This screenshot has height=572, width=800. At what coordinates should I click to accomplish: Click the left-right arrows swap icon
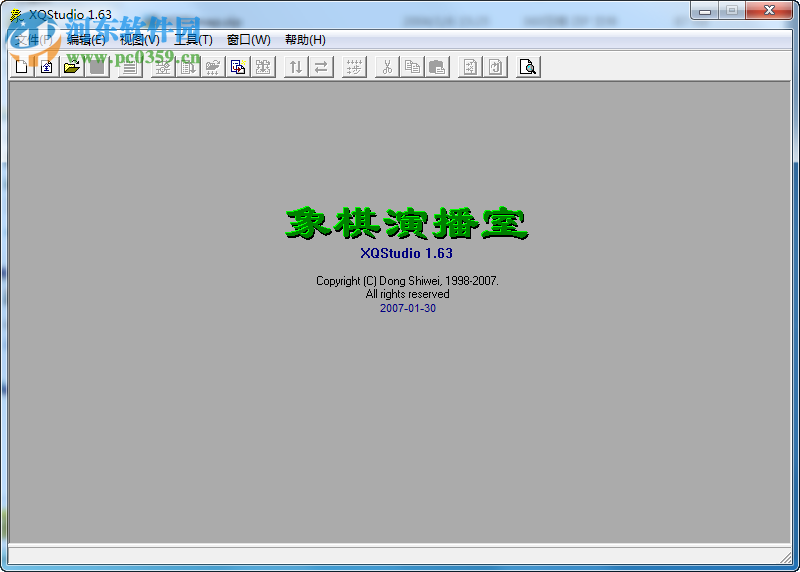click(321, 67)
